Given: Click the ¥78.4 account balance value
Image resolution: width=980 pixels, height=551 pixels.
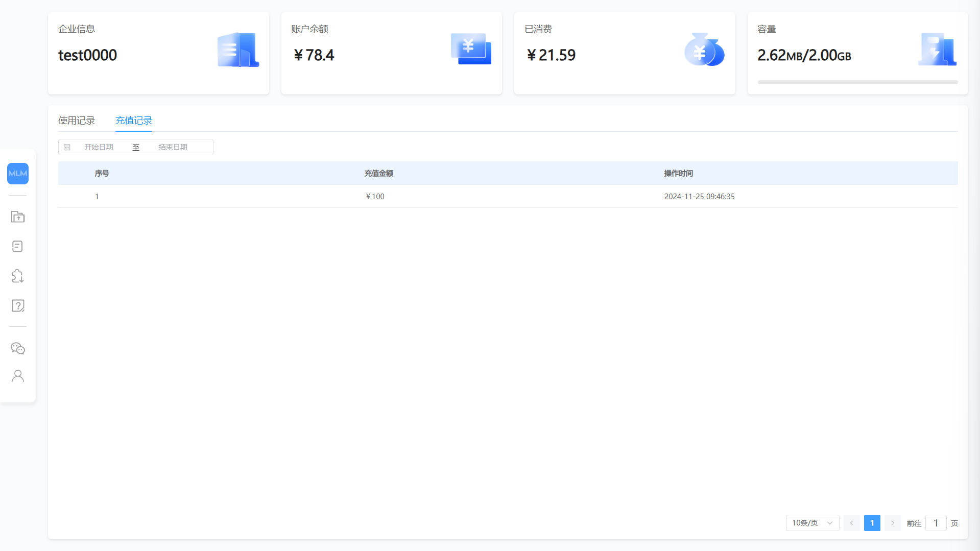Looking at the screenshot, I should pyautogui.click(x=314, y=55).
